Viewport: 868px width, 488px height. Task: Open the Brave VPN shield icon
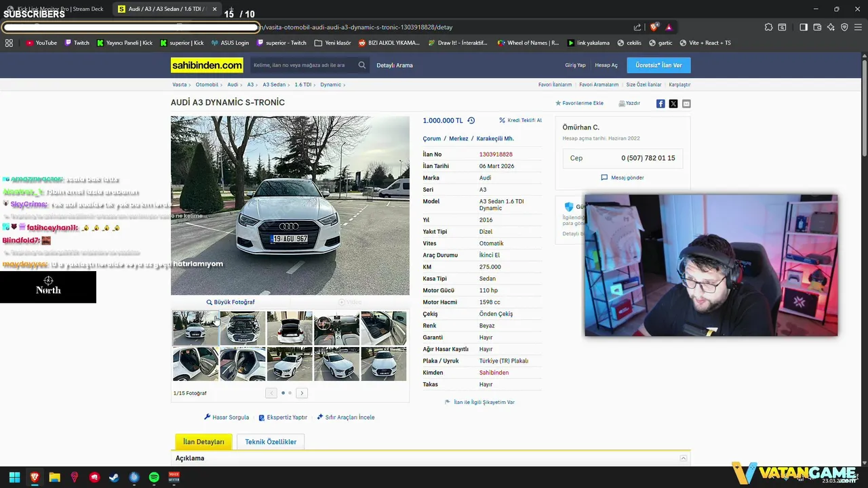pyautogui.click(x=844, y=27)
